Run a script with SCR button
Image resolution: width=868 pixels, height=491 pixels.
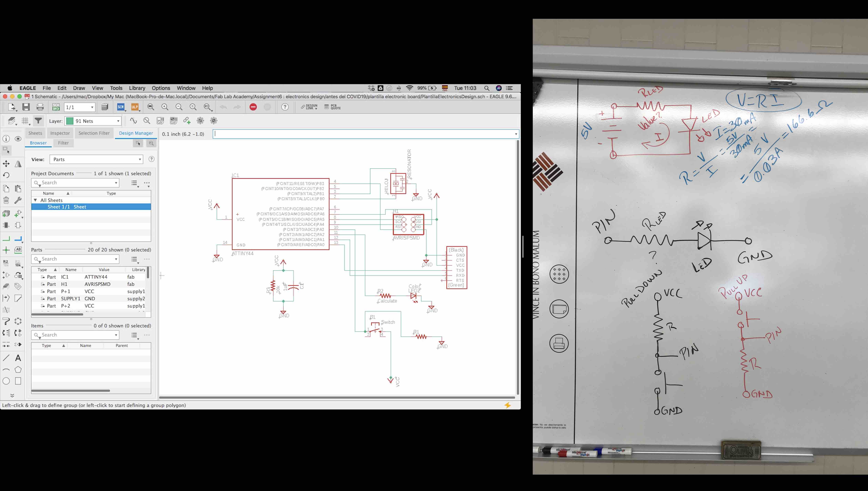pyautogui.click(x=121, y=107)
